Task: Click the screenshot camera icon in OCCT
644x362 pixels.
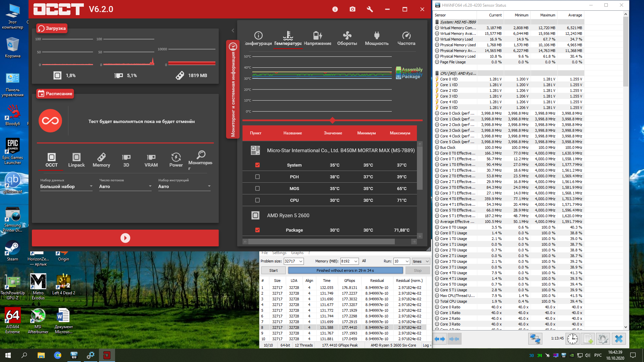Action: 352,9
